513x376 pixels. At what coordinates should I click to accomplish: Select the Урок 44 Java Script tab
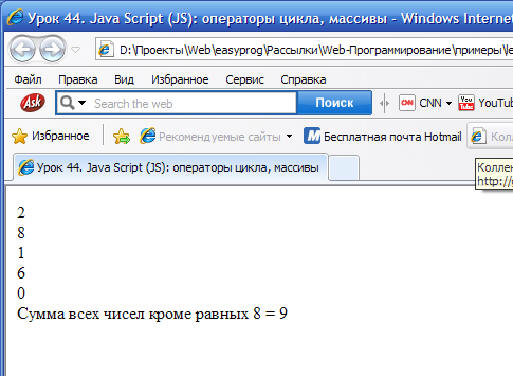click(171, 168)
